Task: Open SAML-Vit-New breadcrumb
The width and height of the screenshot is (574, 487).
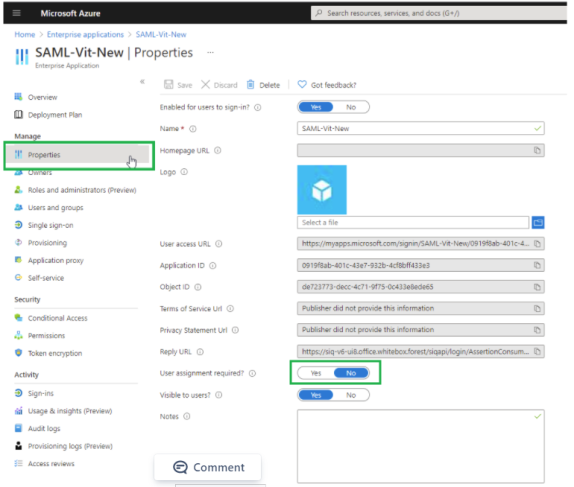Action: pyautogui.click(x=161, y=34)
